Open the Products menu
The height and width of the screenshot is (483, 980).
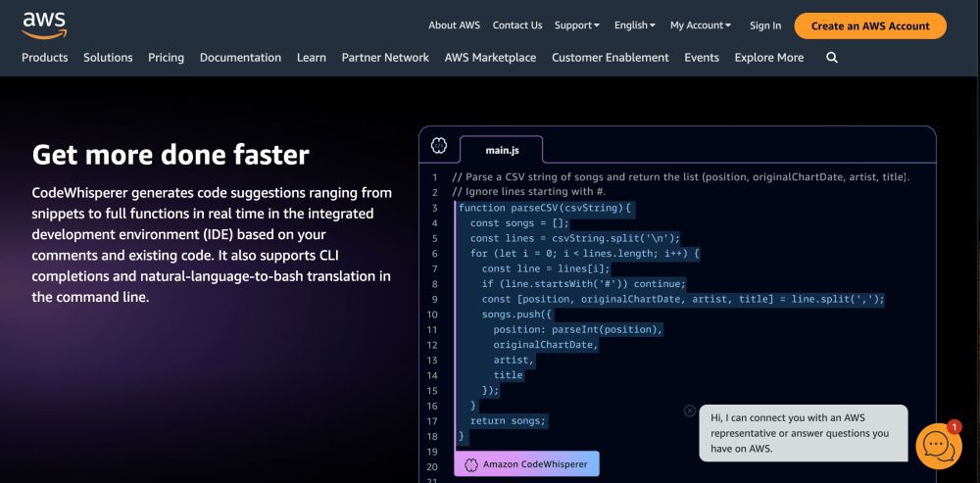(45, 58)
